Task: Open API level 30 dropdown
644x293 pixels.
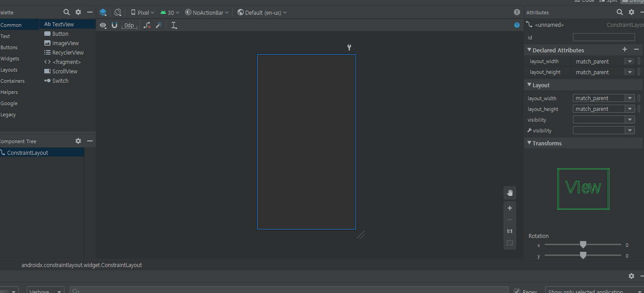Action: pyautogui.click(x=169, y=13)
